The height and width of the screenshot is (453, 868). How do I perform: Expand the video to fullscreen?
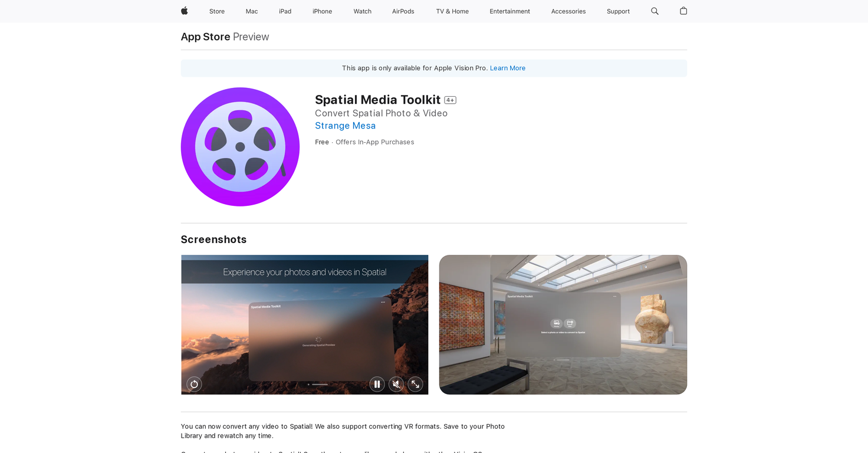pos(415,384)
